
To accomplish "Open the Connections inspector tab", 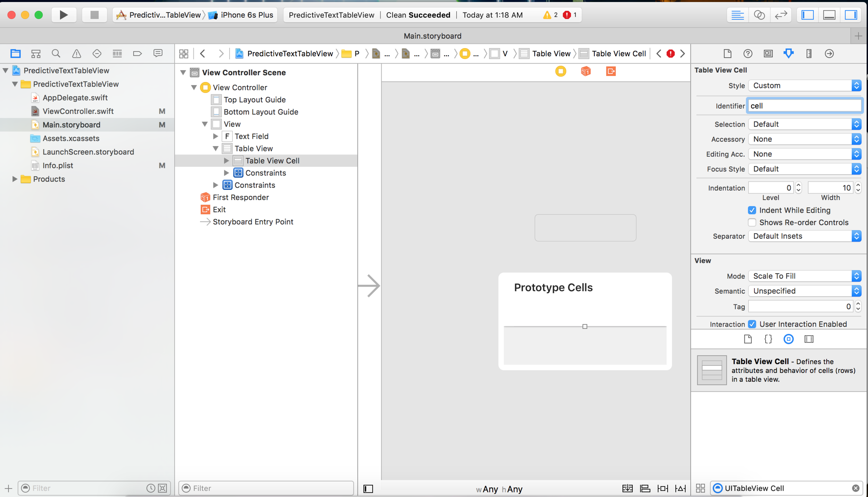I will 829,53.
